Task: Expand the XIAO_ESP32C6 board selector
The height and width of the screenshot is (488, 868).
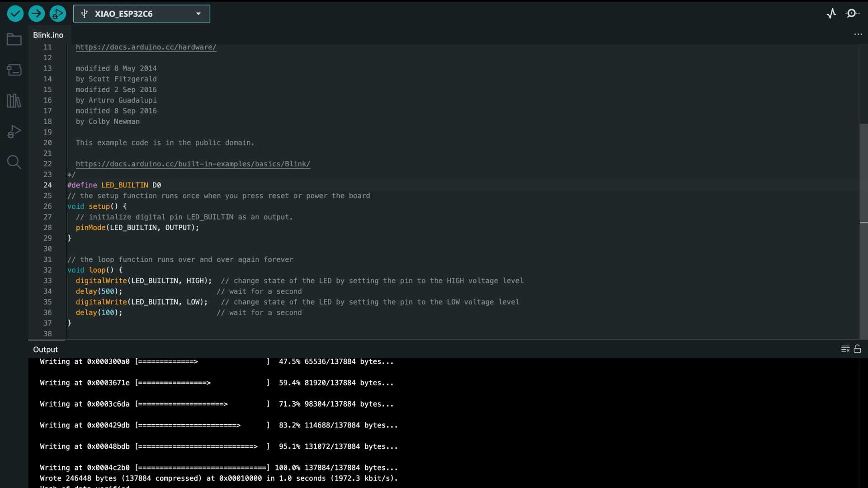Action: 136,14
